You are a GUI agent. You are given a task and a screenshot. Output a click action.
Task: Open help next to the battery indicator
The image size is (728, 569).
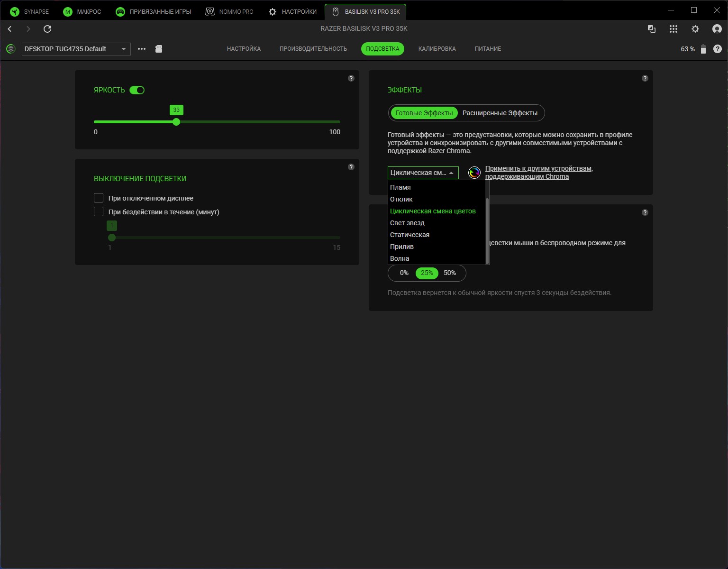[718, 49]
